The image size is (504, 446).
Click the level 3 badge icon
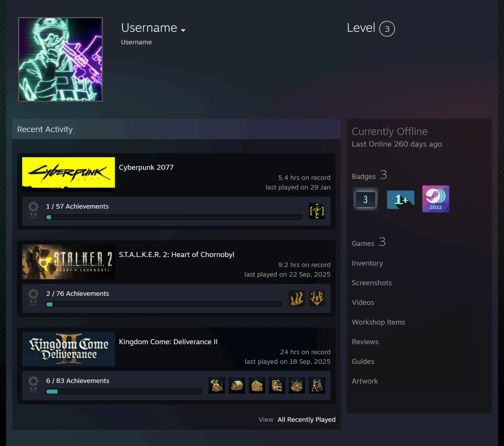pos(365,199)
